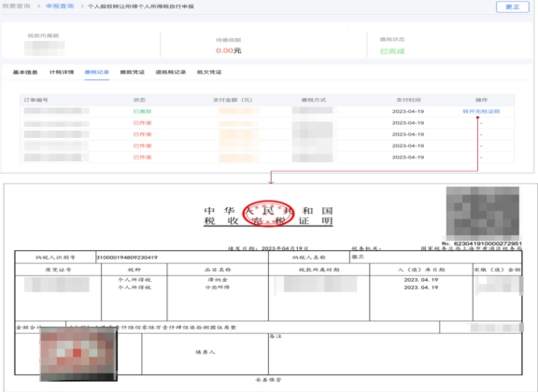
Task: Select the 抵欠凭证 tab
Action: 209,72
